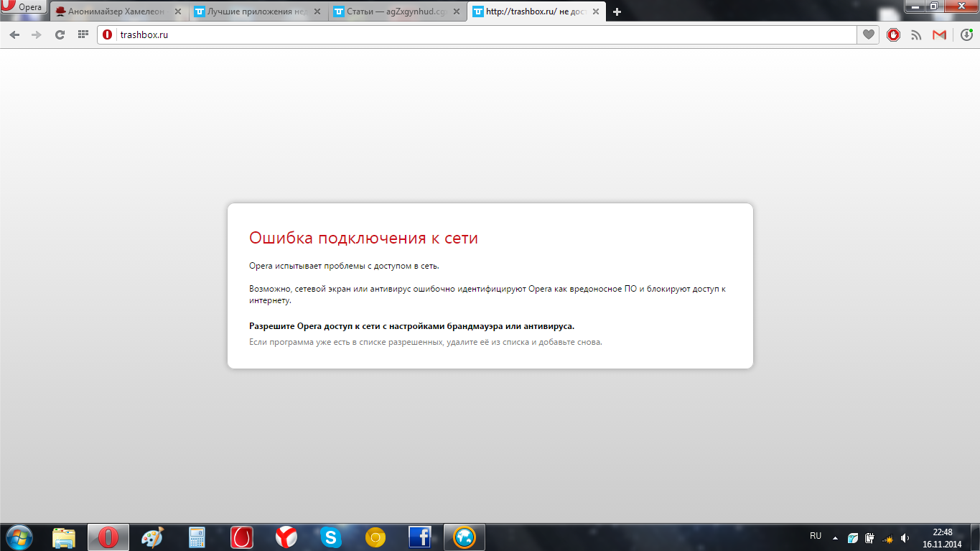Add page to Stash with heart icon
This screenshot has width=980, height=551.
click(869, 34)
